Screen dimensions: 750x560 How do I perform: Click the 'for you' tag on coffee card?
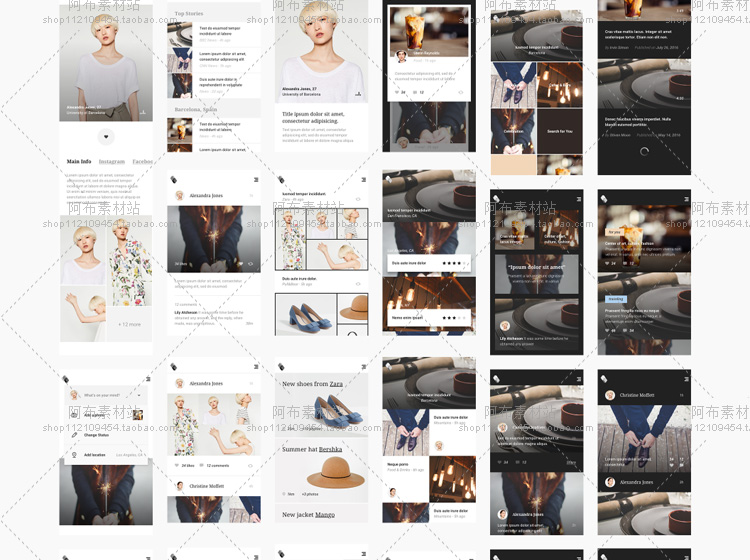pos(614,231)
